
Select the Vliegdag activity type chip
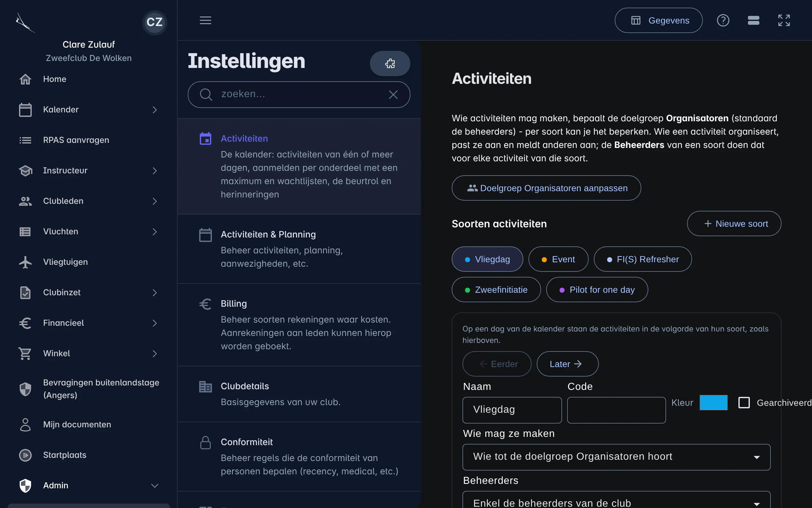(x=487, y=259)
